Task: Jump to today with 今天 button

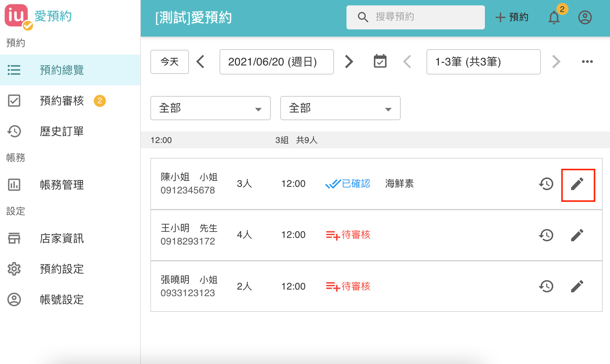Action: point(170,62)
